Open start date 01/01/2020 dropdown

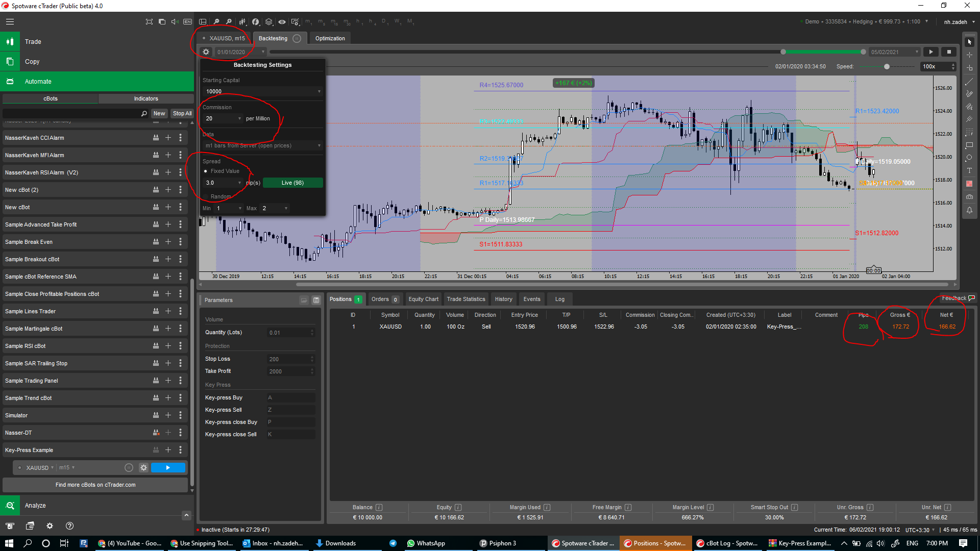[263, 52]
